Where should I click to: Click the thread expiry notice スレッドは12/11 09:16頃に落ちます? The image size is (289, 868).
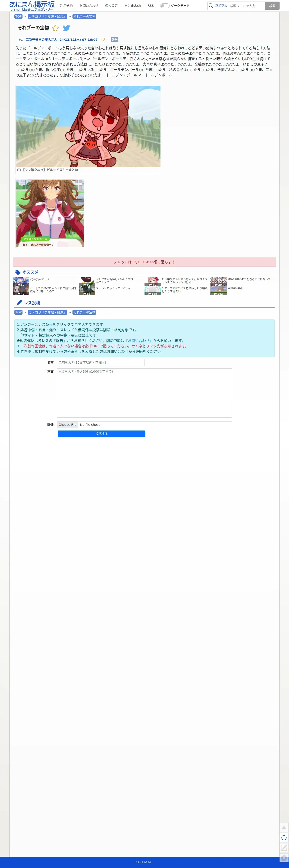(x=144, y=262)
